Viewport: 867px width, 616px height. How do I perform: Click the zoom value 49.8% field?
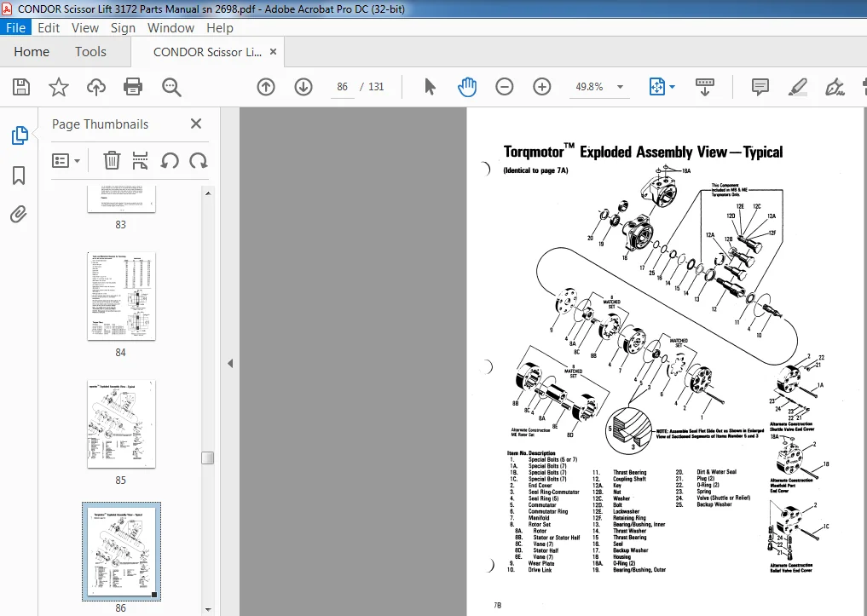(589, 87)
